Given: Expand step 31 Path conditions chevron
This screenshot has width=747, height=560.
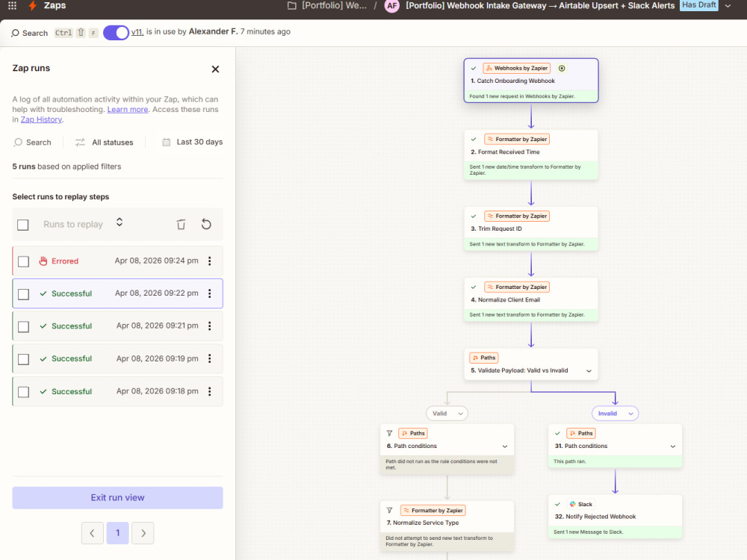Looking at the screenshot, I should [x=673, y=447].
